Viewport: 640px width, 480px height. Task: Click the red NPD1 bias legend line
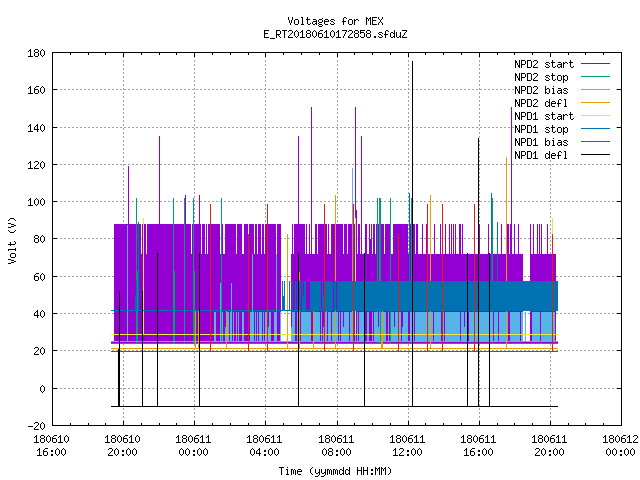click(x=596, y=142)
